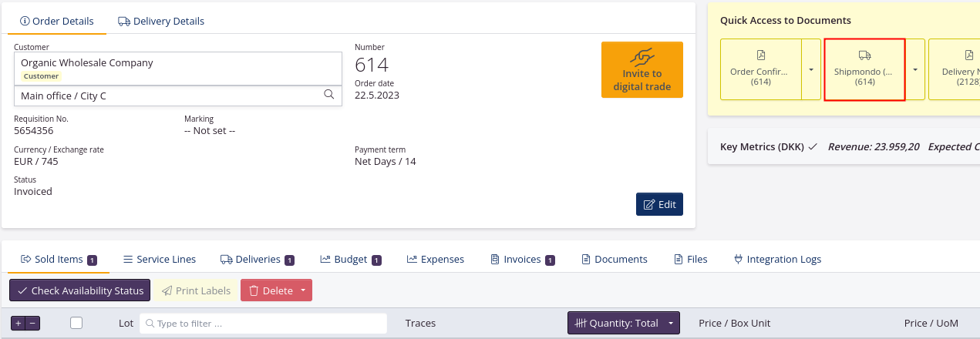Viewport: 980px width, 339px height.
Task: Open the Quantity: Total dropdown
Action: (x=624, y=324)
